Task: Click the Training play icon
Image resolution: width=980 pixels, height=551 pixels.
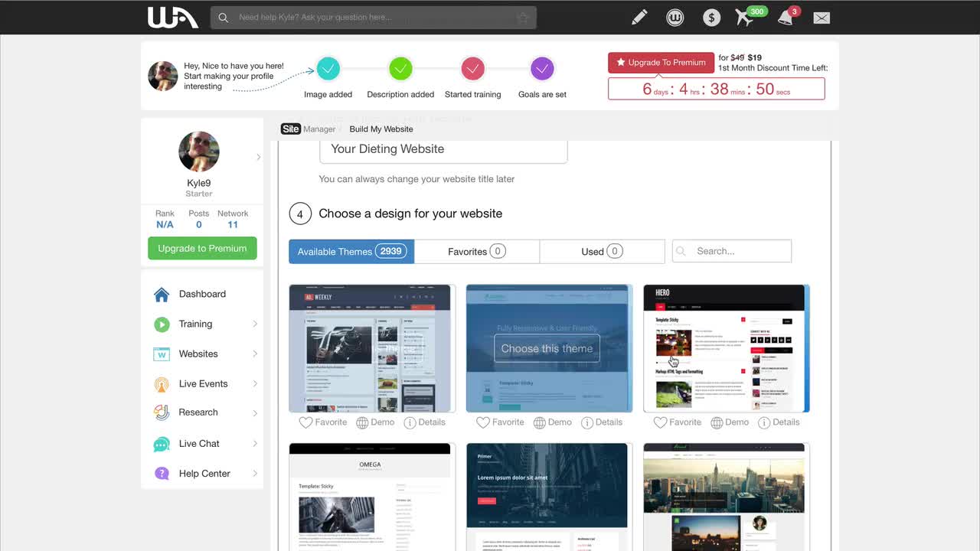Action: pyautogui.click(x=162, y=324)
